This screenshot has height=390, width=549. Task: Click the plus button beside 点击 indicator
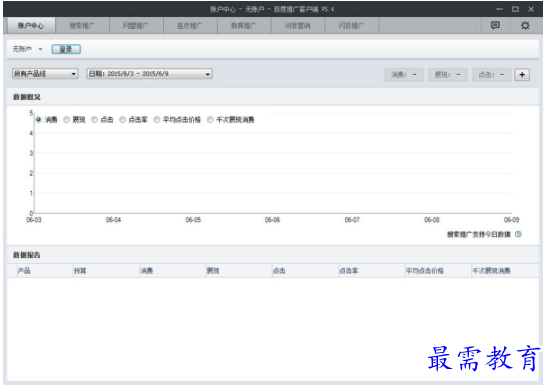(x=522, y=75)
